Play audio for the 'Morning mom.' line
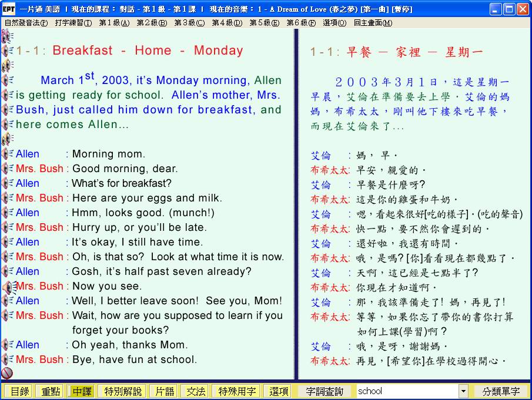532x400 pixels. [7, 154]
